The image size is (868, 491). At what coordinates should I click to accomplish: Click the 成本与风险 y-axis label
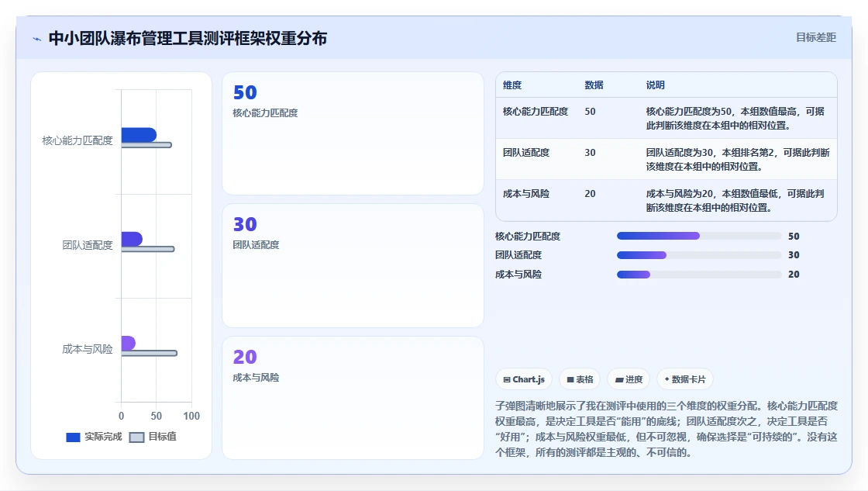[x=88, y=349]
